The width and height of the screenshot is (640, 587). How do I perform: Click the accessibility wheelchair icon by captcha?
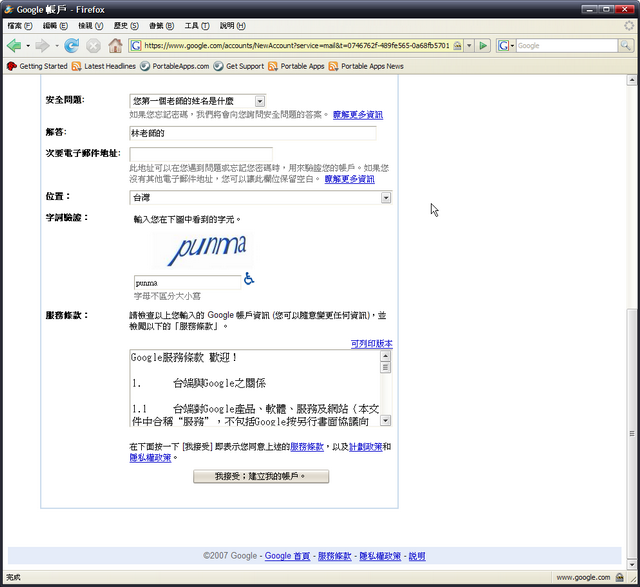pos(249,279)
